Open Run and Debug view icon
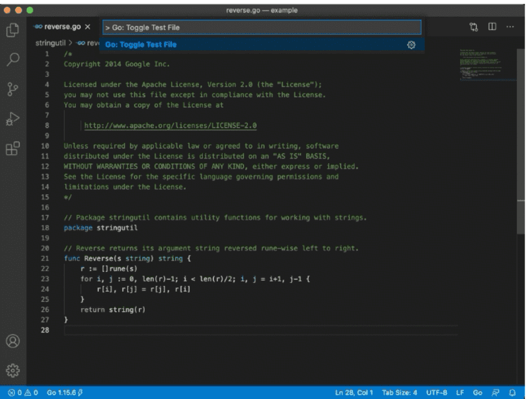The image size is (532, 399). [x=13, y=119]
